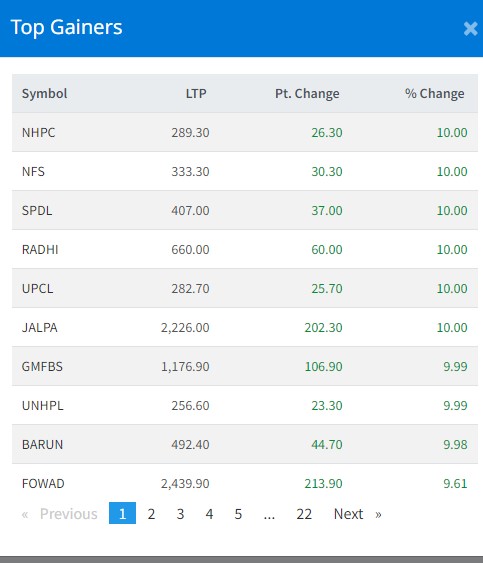
Task: Select the RADHI stock row
Action: pyautogui.click(x=245, y=250)
